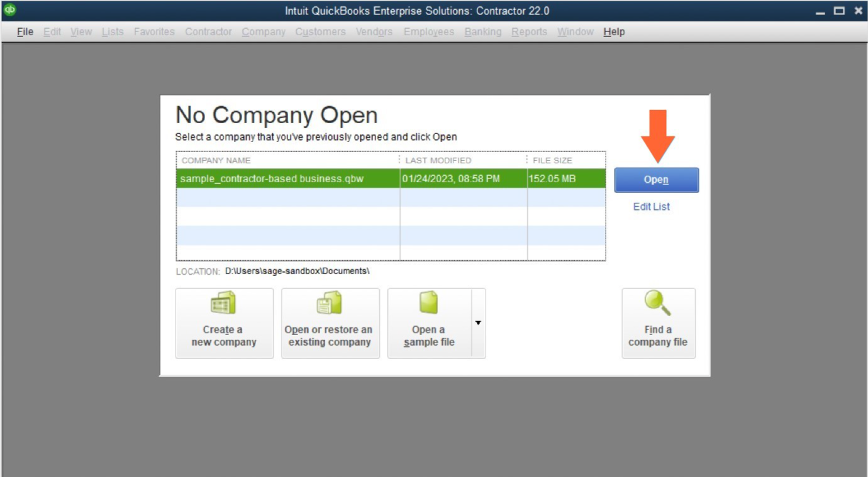Open the Employees menu
Screen dimensions: 868x477
428,31
